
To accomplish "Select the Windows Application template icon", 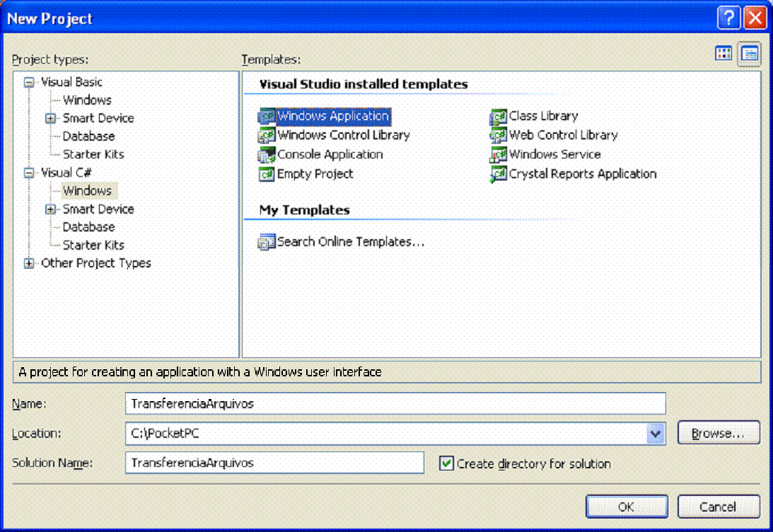I will point(267,116).
